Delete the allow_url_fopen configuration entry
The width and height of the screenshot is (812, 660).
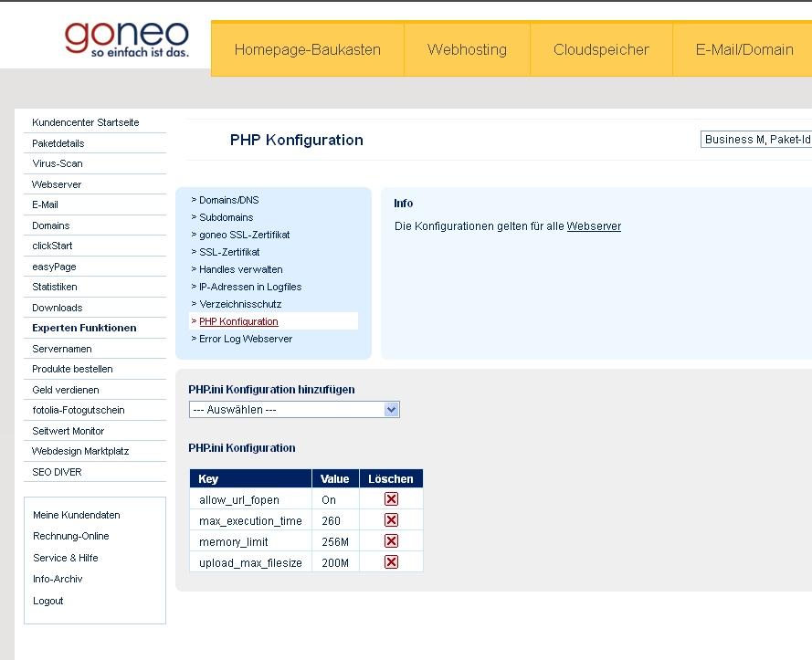click(x=391, y=498)
